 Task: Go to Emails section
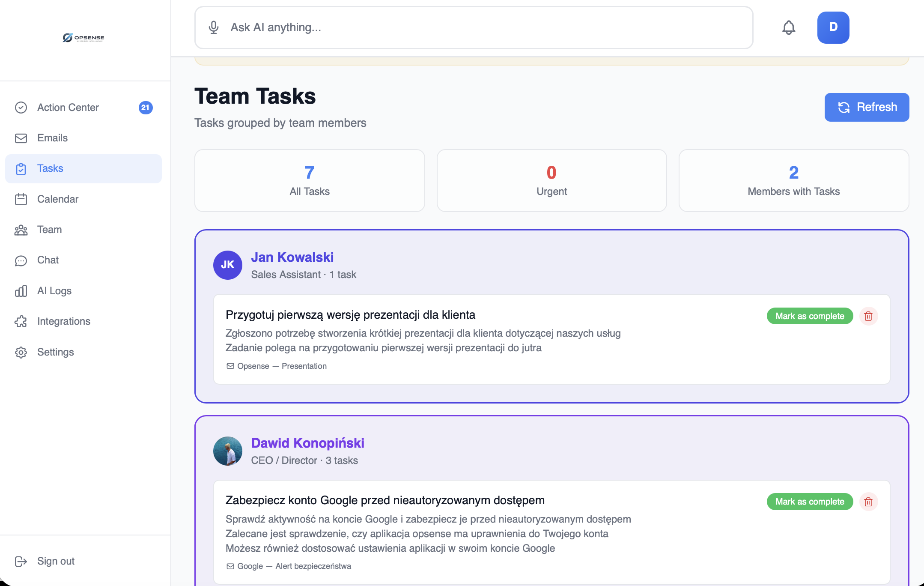click(52, 138)
